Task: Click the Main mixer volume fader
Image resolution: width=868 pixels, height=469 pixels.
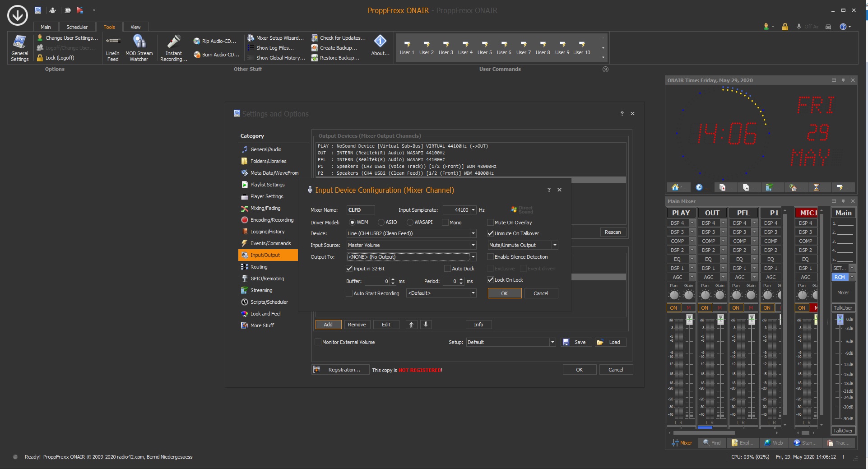Action: click(840, 320)
